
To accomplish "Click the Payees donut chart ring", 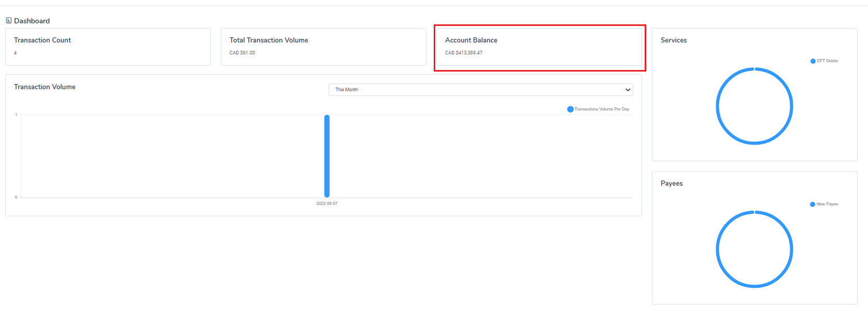I will [x=717, y=249].
